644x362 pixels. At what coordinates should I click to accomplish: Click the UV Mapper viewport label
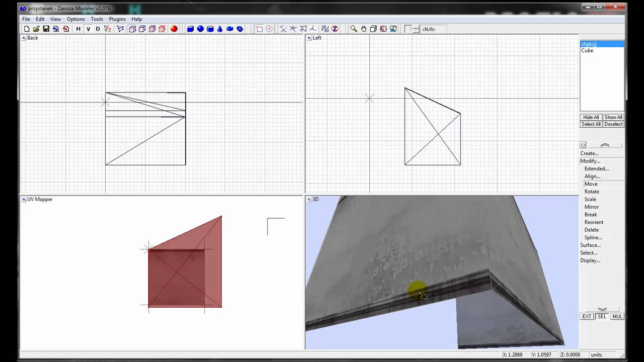point(40,199)
